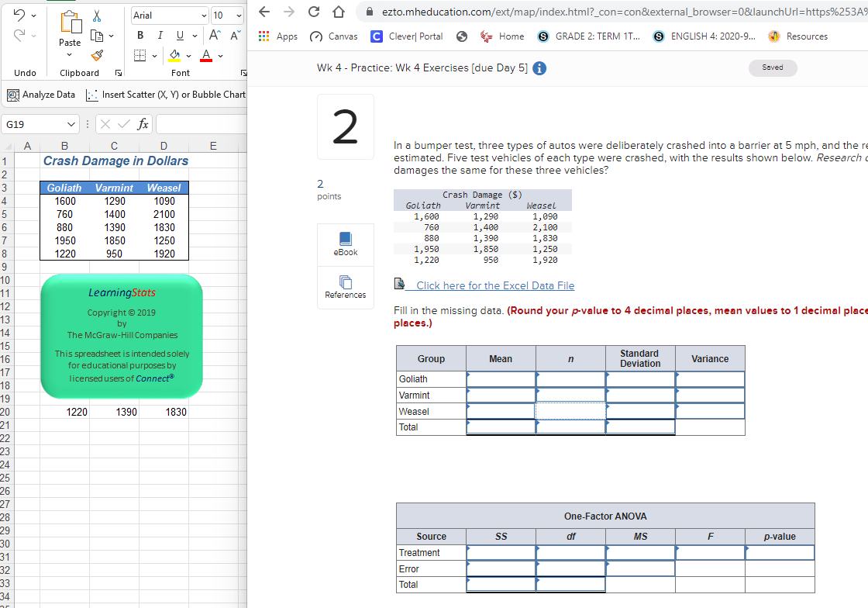The width and height of the screenshot is (868, 608).
Task: Insert Scatter or Bubble Chart
Action: pos(166,95)
